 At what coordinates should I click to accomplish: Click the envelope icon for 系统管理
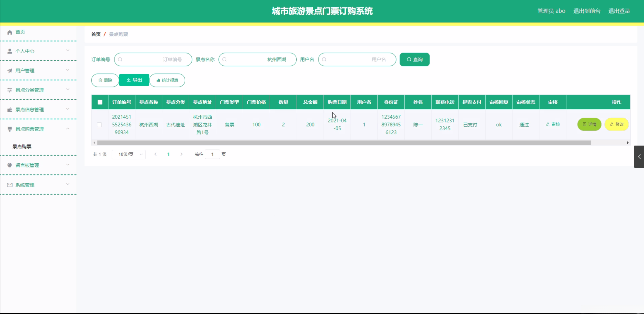tap(10, 185)
